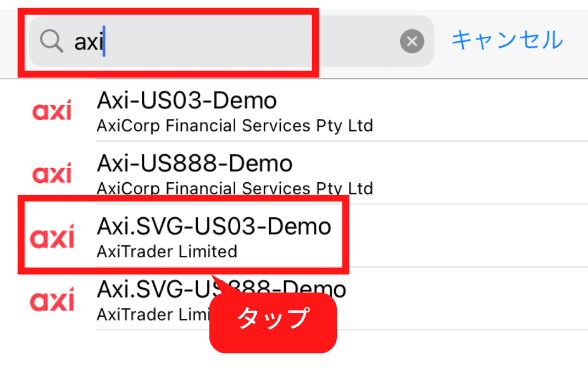Select the Axi.SVG-US888-Demo server name
The height and width of the screenshot is (371, 588).
coord(221,289)
